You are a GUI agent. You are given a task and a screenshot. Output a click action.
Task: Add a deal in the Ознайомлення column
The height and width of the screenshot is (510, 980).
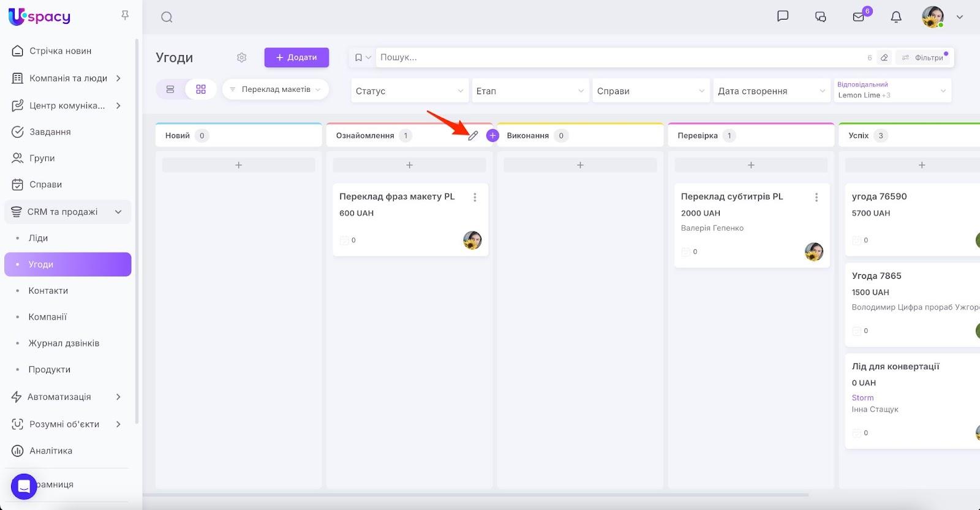coord(410,165)
